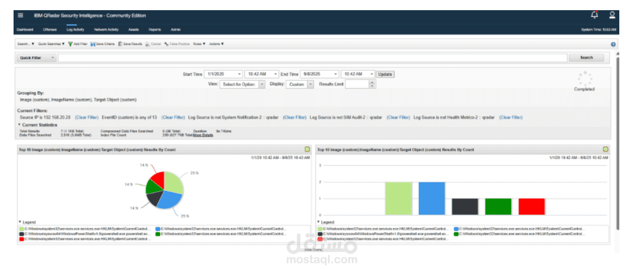The height and width of the screenshot is (271, 644).
Task: Go to the Network Activity tab
Action: [106, 30]
